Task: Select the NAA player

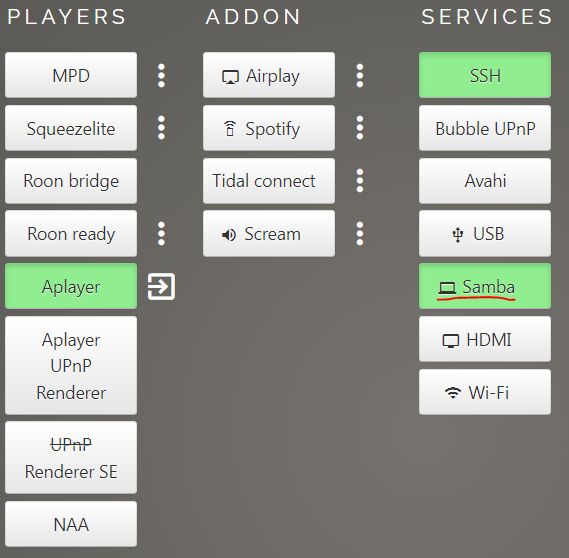Action: pyautogui.click(x=71, y=524)
